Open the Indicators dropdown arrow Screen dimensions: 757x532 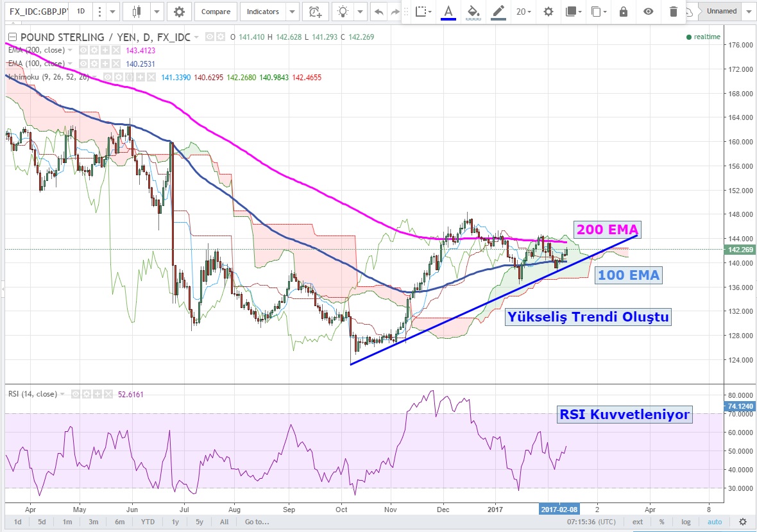[292, 12]
